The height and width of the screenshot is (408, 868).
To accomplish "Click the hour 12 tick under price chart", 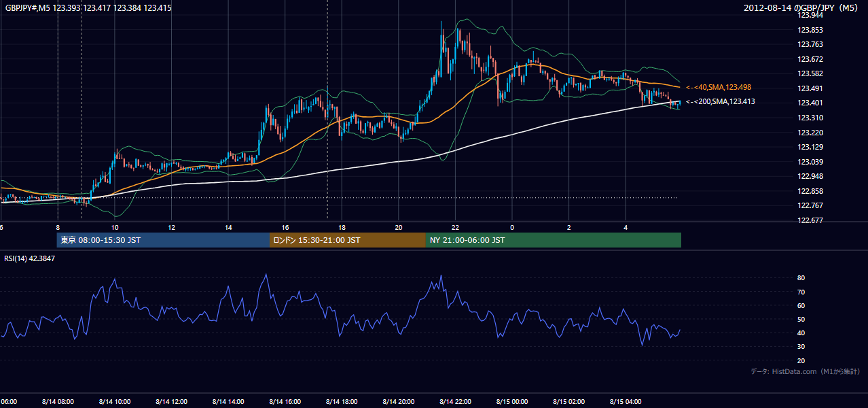I will pyautogui.click(x=172, y=227).
